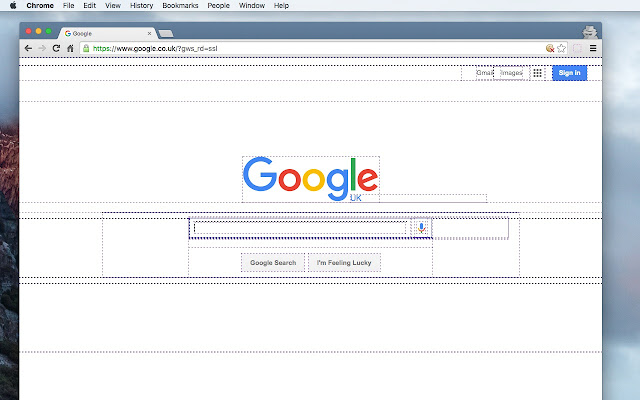Screen dimensions: 640x400
Task: Open the Google apps grid
Action: pyautogui.click(x=538, y=73)
